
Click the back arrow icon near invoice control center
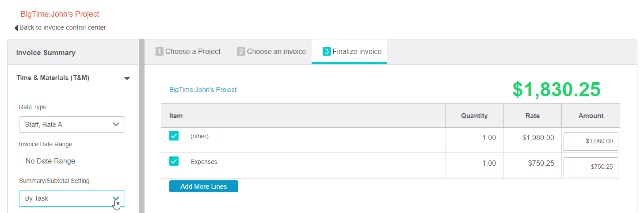16,28
